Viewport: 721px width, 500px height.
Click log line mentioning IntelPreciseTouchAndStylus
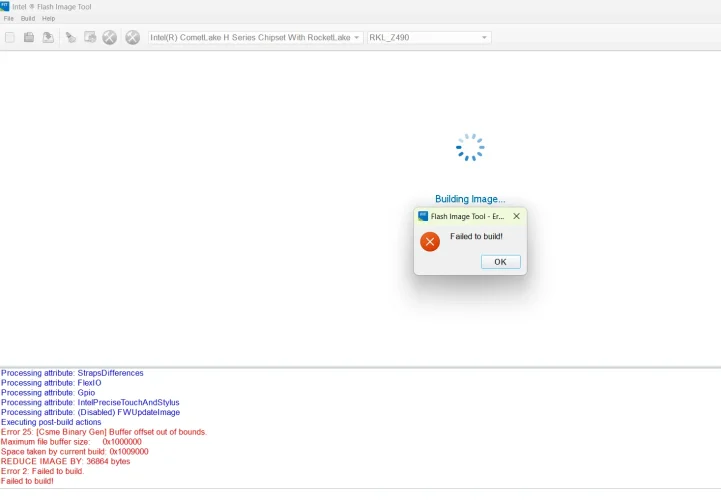pyautogui.click(x=90, y=402)
